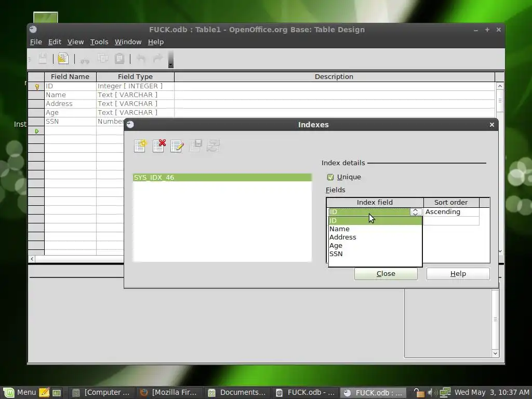Click the Save Current Index icon
Screen dimensions: 532x399
pyautogui.click(x=196, y=146)
